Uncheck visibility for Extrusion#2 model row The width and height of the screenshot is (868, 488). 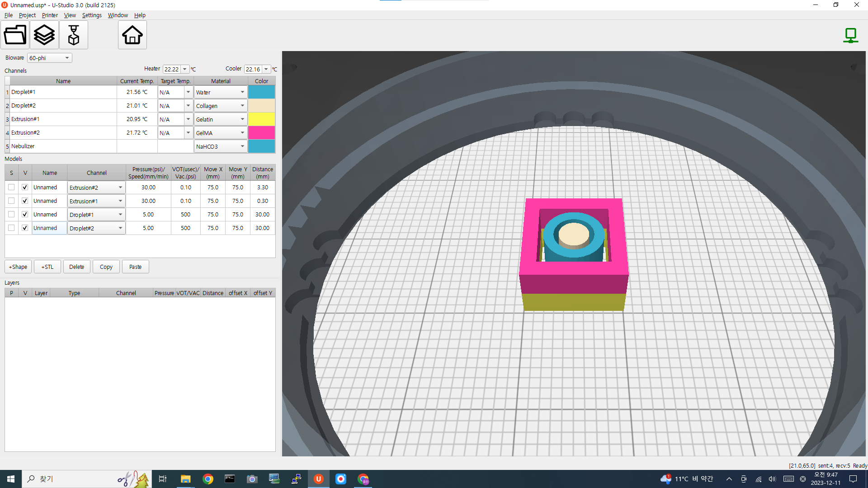25,187
